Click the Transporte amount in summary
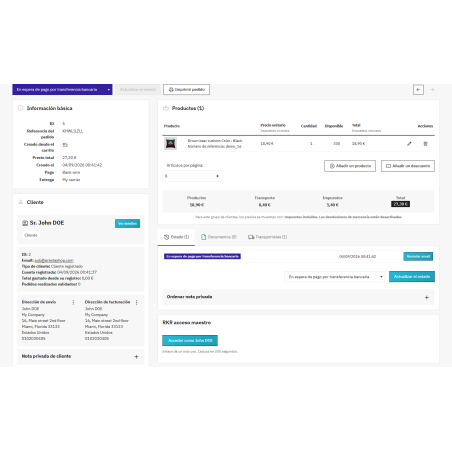 pos(265,205)
